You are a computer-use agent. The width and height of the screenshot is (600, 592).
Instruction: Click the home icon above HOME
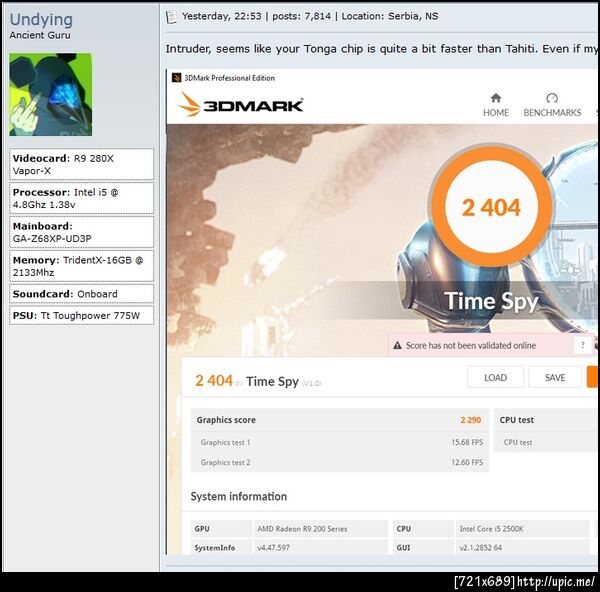pyautogui.click(x=496, y=98)
